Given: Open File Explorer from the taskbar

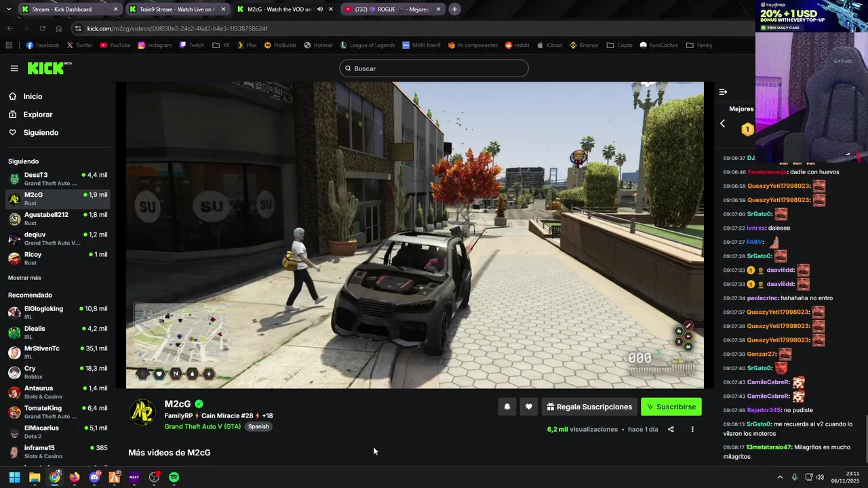Looking at the screenshot, I should click(35, 477).
